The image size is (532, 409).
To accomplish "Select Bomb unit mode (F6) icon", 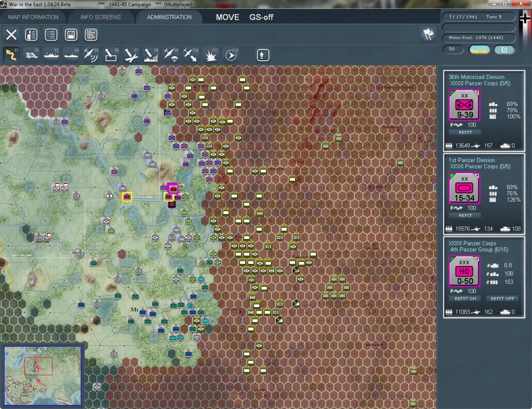I will point(111,55).
